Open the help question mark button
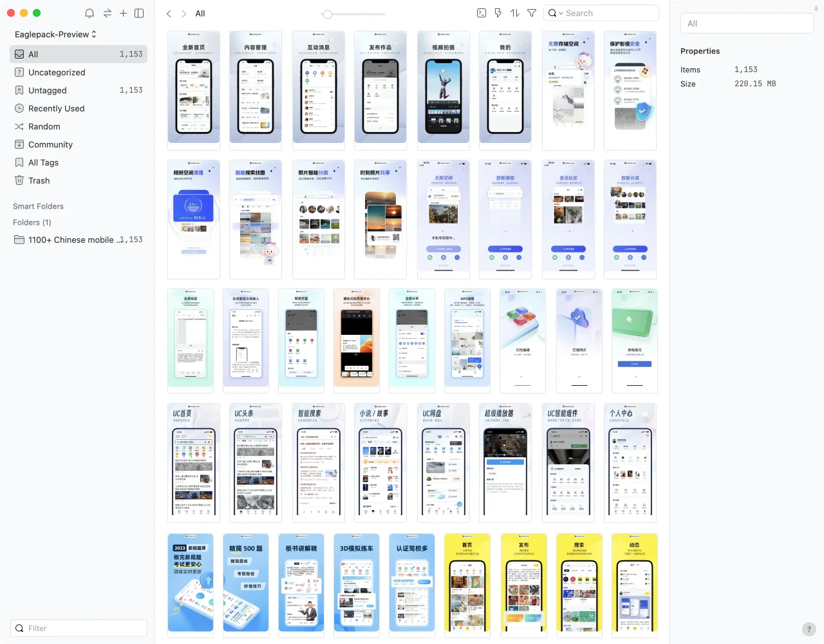Viewport: 824px width, 644px height. (809, 629)
